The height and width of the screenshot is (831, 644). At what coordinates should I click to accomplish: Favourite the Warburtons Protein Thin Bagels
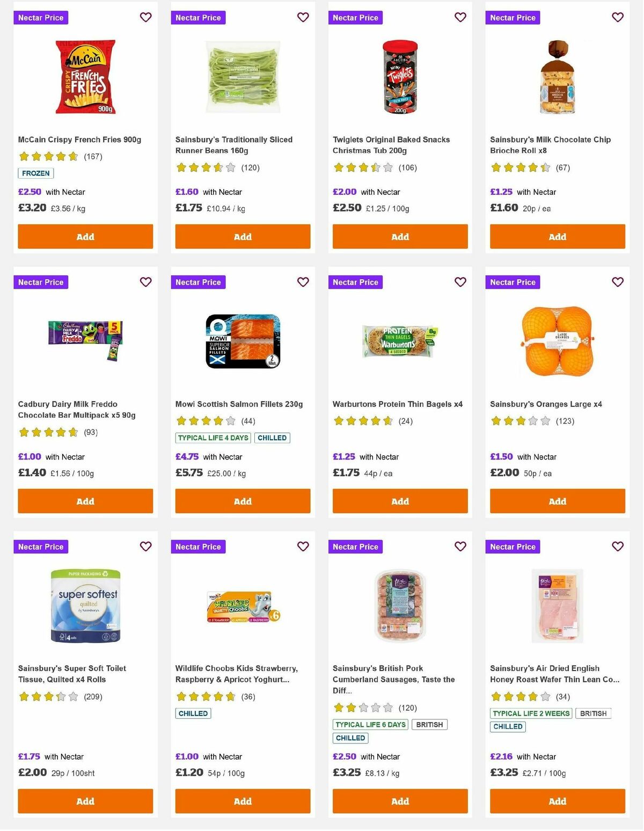[x=460, y=282]
